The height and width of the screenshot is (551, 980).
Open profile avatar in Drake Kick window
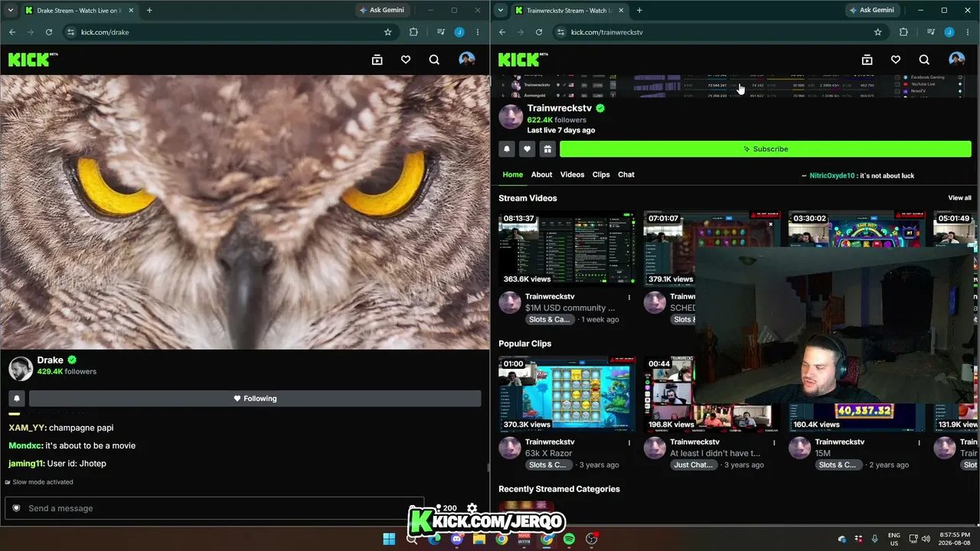[x=466, y=60]
